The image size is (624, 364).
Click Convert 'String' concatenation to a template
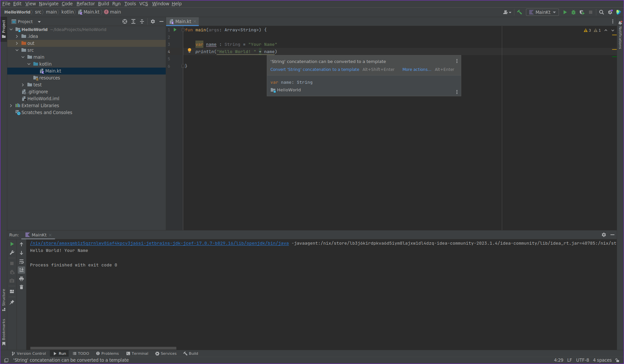click(315, 70)
